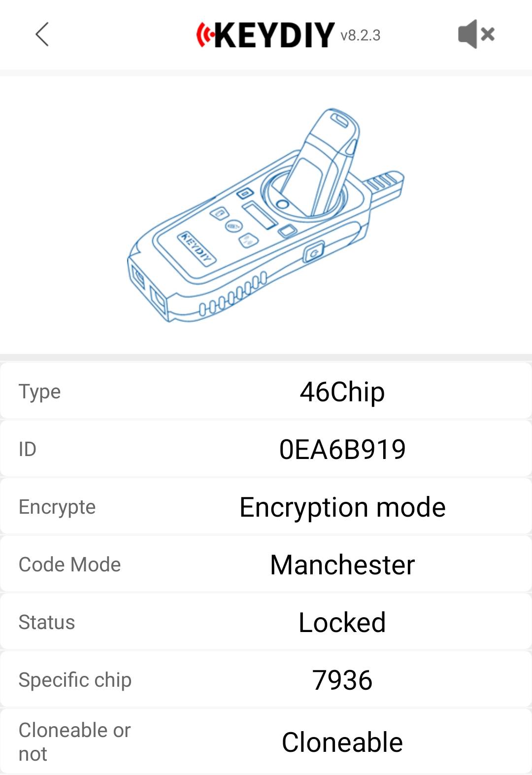Tap the Code Mode row label

click(69, 564)
